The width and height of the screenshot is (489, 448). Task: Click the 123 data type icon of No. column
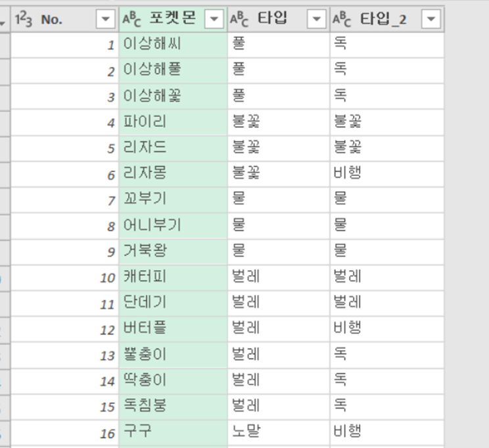(24, 20)
